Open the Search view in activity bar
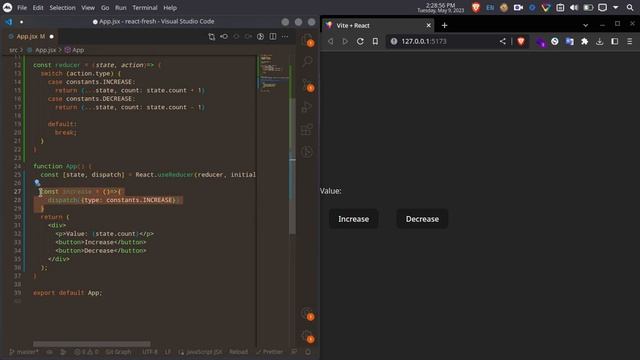The image size is (640, 360). (307, 62)
